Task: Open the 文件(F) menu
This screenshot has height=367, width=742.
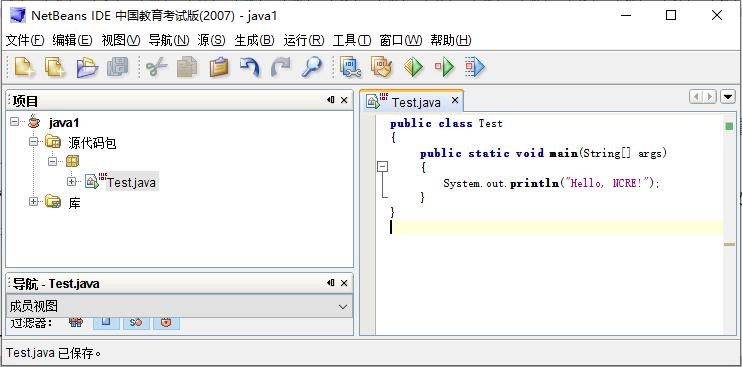Action: (25, 41)
